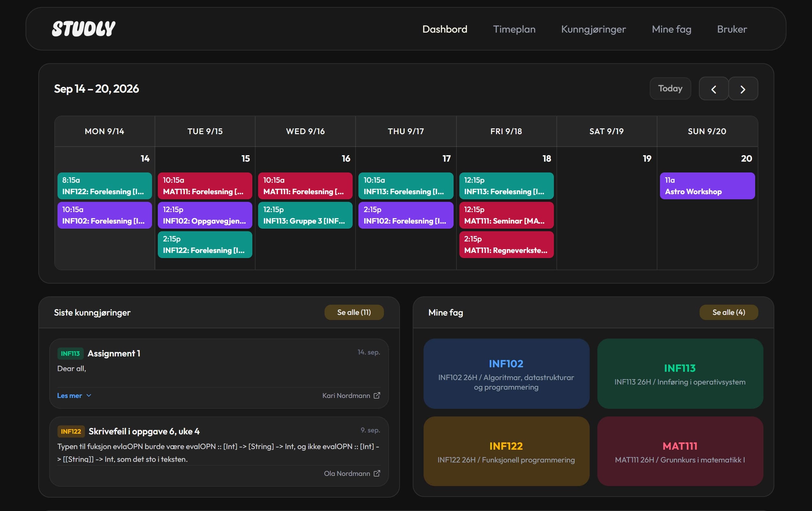Open the Kunngjøringer nav item
Image resolution: width=812 pixels, height=511 pixels.
(593, 29)
